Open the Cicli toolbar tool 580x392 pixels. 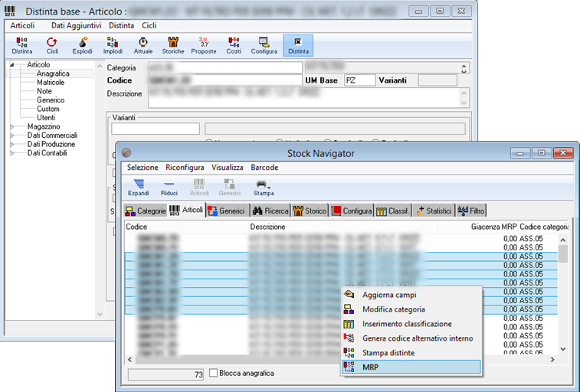(52, 45)
